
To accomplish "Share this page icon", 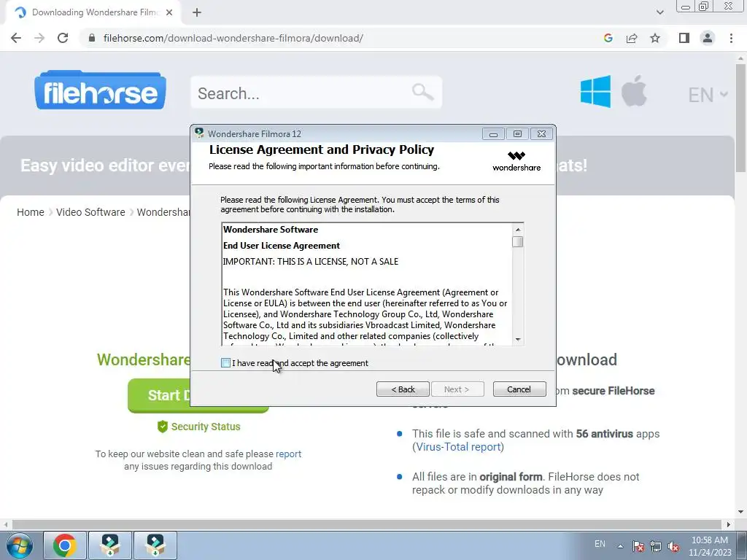I will [632, 38].
